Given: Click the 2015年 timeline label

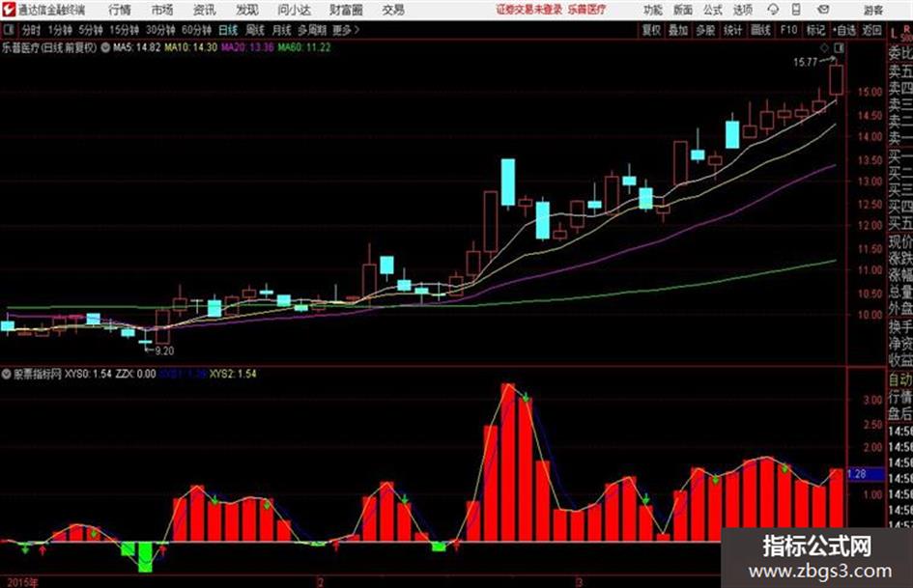Looking at the screenshot, I should (x=23, y=583).
